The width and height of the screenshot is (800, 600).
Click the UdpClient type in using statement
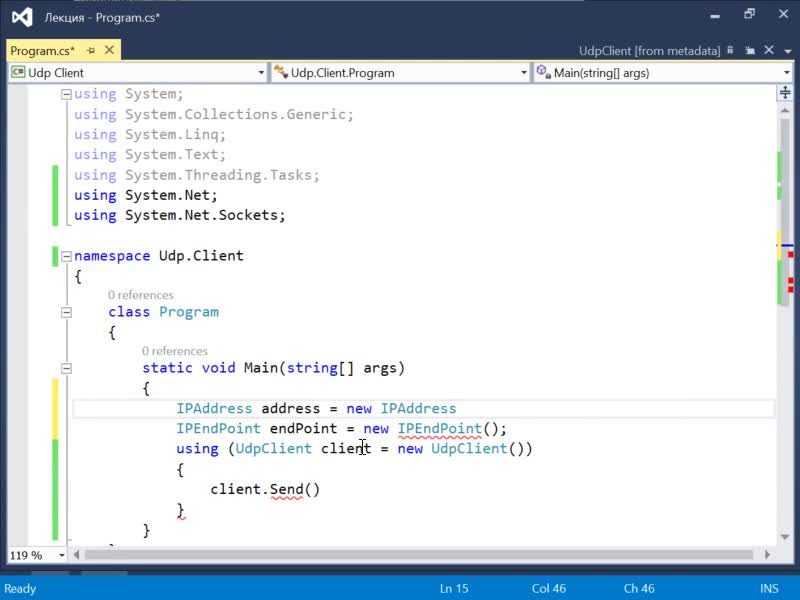273,449
